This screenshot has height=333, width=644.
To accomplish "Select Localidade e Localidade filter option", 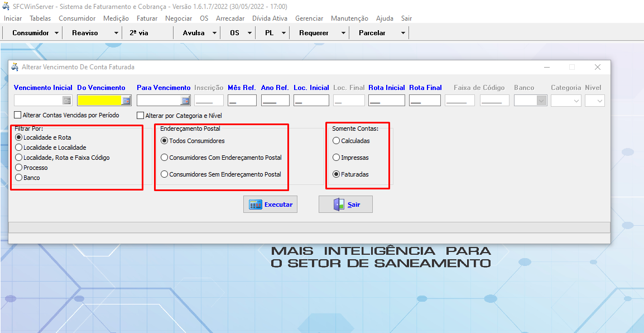I will 19,148.
